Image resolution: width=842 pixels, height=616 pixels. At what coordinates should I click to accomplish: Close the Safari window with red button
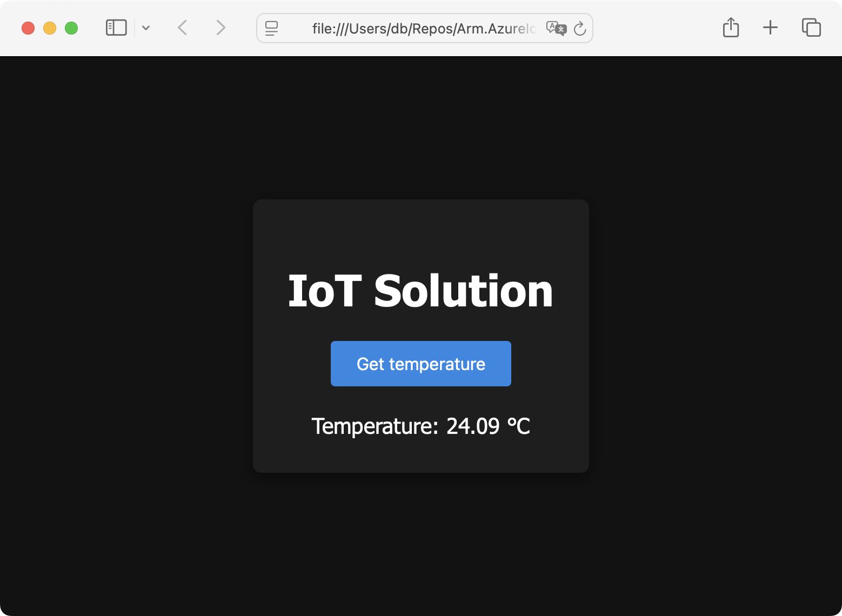point(28,28)
